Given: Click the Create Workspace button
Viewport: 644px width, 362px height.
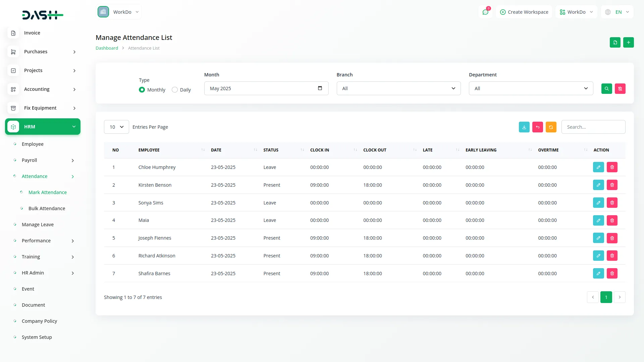Looking at the screenshot, I should [524, 12].
